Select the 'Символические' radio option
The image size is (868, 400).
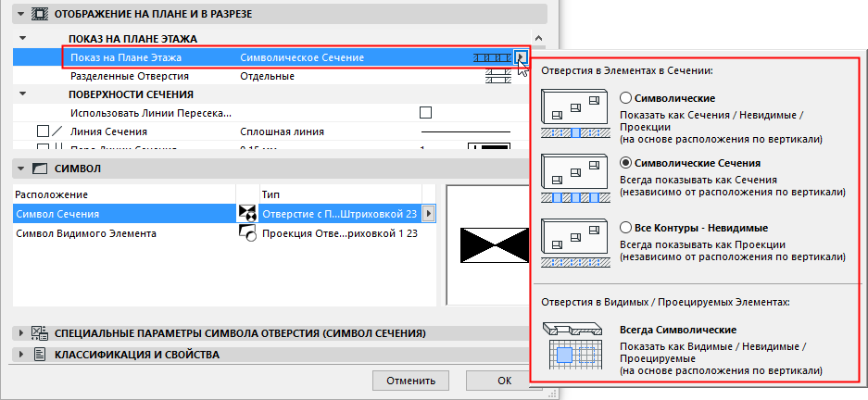[626, 98]
